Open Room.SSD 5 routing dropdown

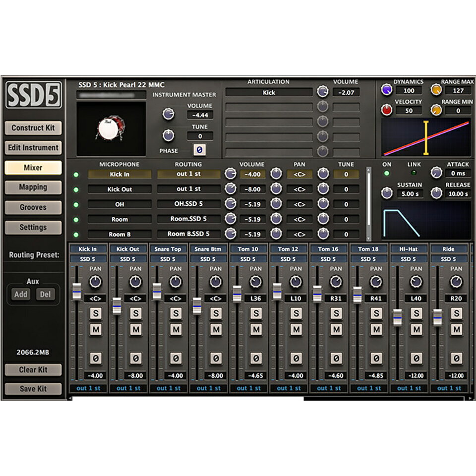click(188, 219)
